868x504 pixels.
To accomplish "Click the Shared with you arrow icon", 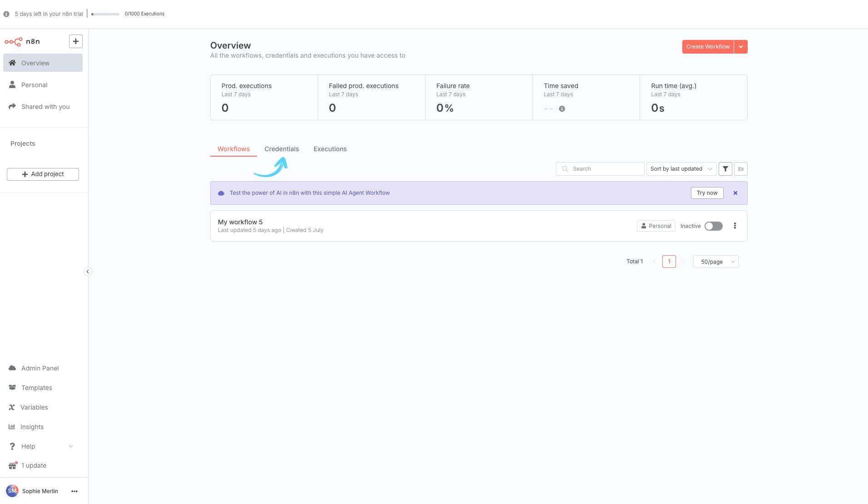I will pyautogui.click(x=12, y=106).
